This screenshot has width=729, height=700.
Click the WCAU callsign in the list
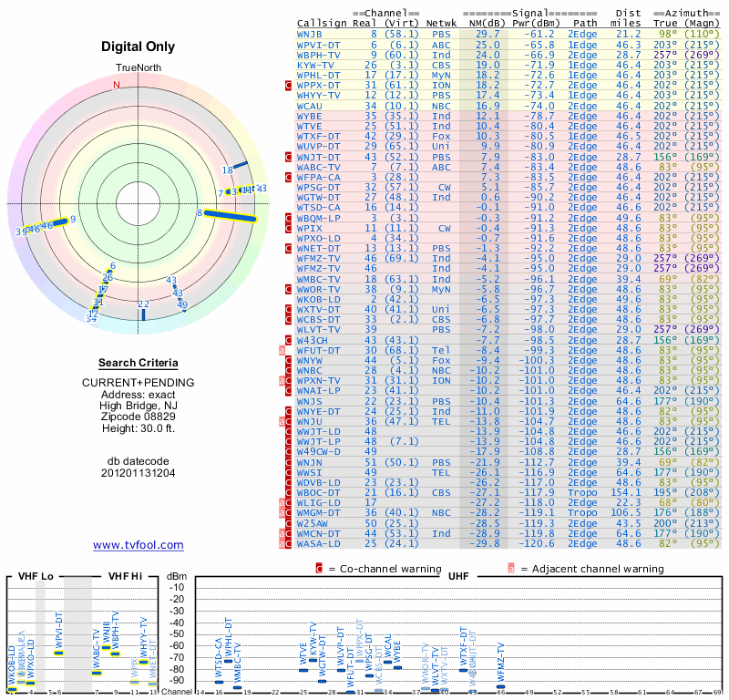(310, 106)
